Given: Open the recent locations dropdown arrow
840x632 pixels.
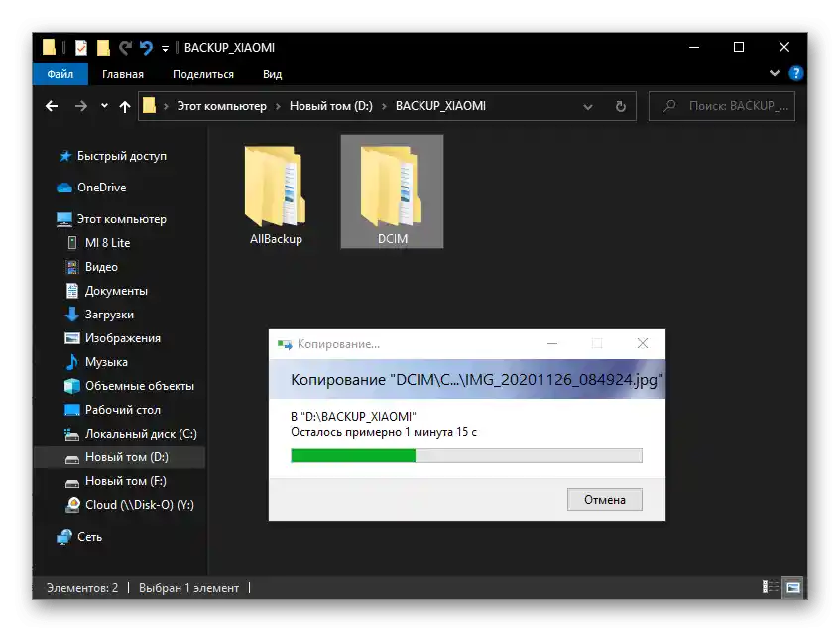Looking at the screenshot, I should (x=104, y=106).
